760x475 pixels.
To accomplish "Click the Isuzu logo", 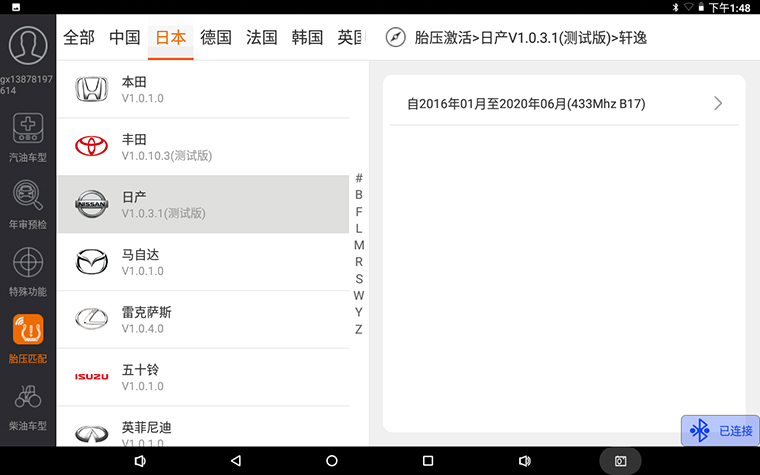I will (92, 377).
